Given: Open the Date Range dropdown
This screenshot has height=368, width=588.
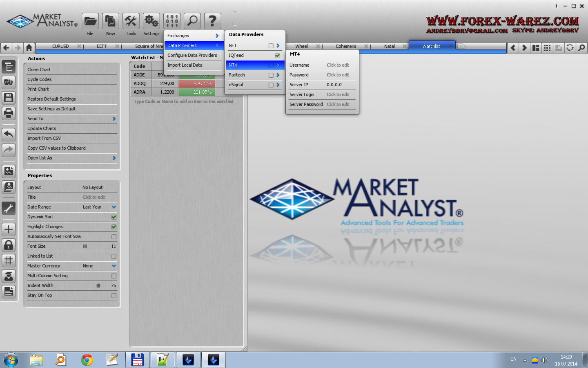Looking at the screenshot, I should pyautogui.click(x=114, y=207).
